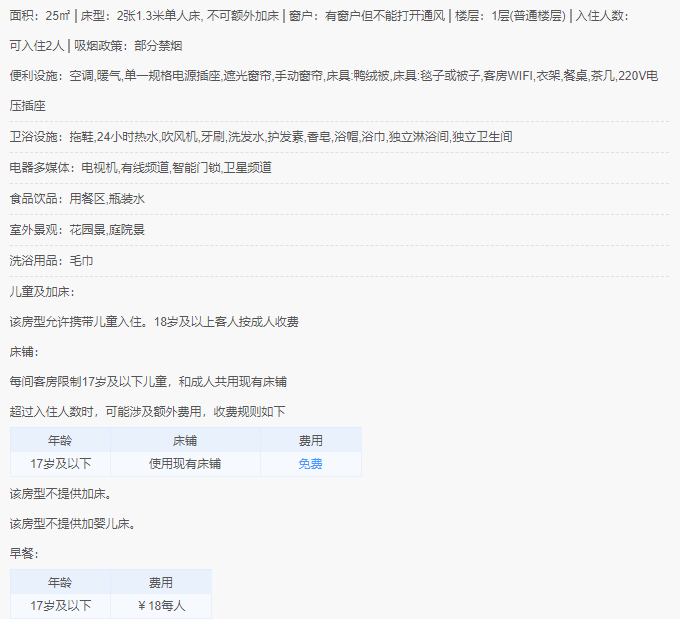The image size is (680, 619).
Task: Click the 楼层：1层(普通楼层) text
Action: (x=510, y=16)
